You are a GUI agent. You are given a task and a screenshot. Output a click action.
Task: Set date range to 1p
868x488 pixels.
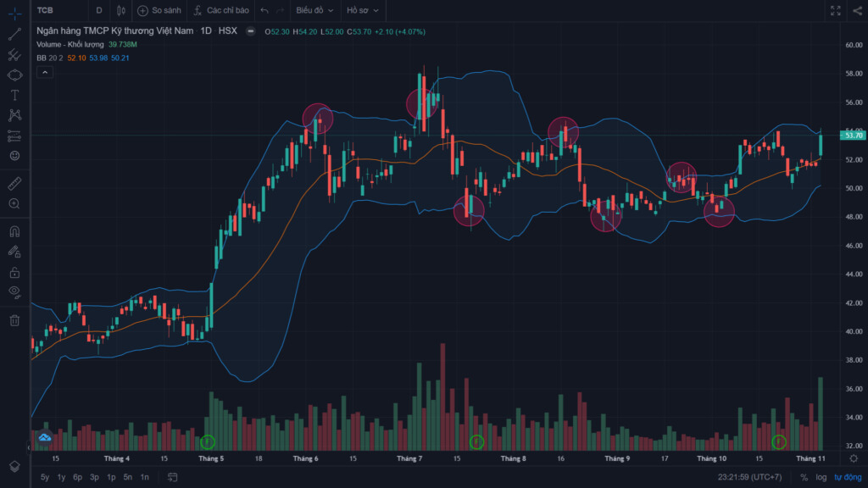(x=111, y=477)
